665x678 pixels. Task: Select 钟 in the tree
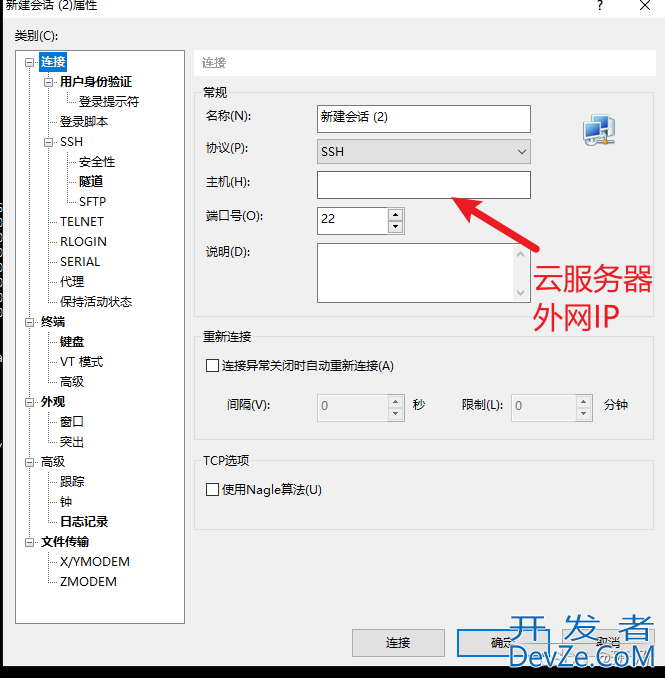pos(66,502)
